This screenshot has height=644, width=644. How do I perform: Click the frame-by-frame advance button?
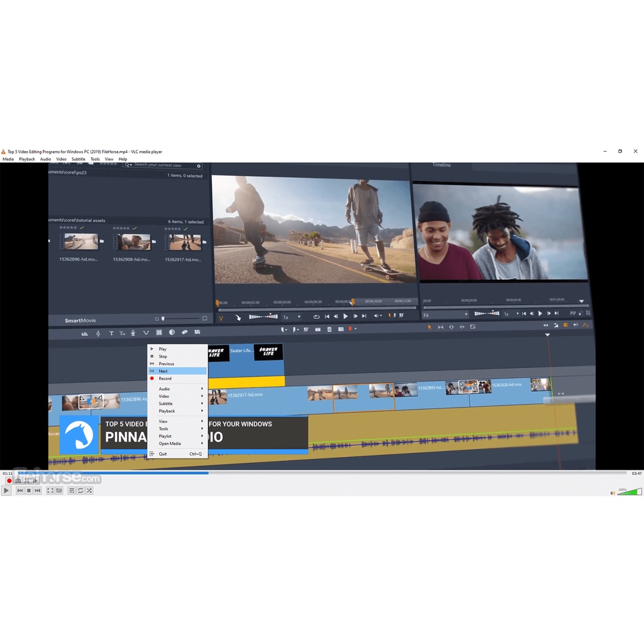(36, 480)
